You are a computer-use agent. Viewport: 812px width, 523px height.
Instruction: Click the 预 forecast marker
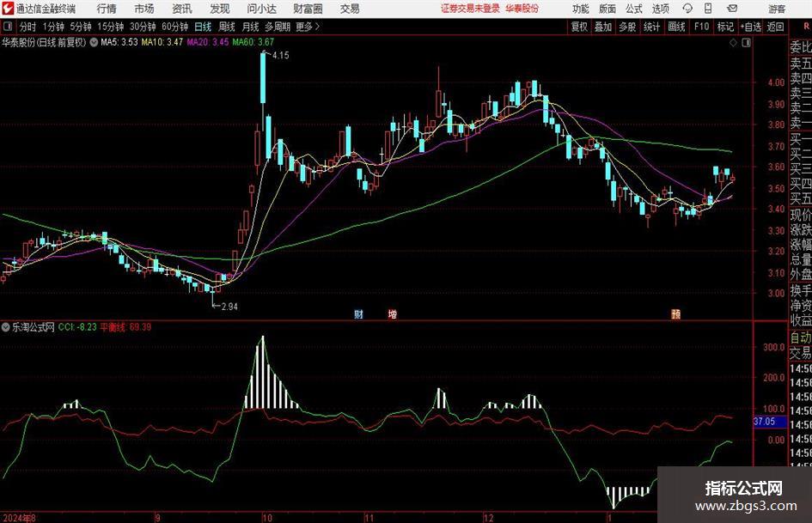click(675, 314)
